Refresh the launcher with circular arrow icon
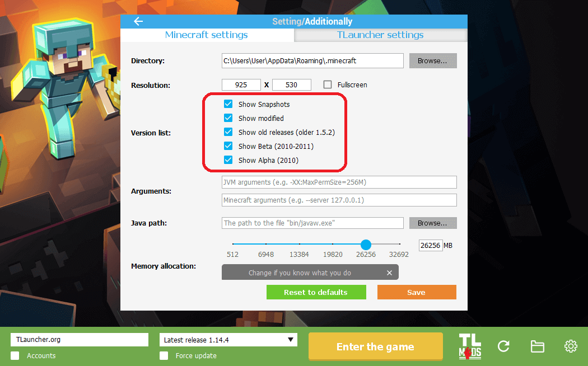This screenshot has width=588, height=366. (x=503, y=346)
